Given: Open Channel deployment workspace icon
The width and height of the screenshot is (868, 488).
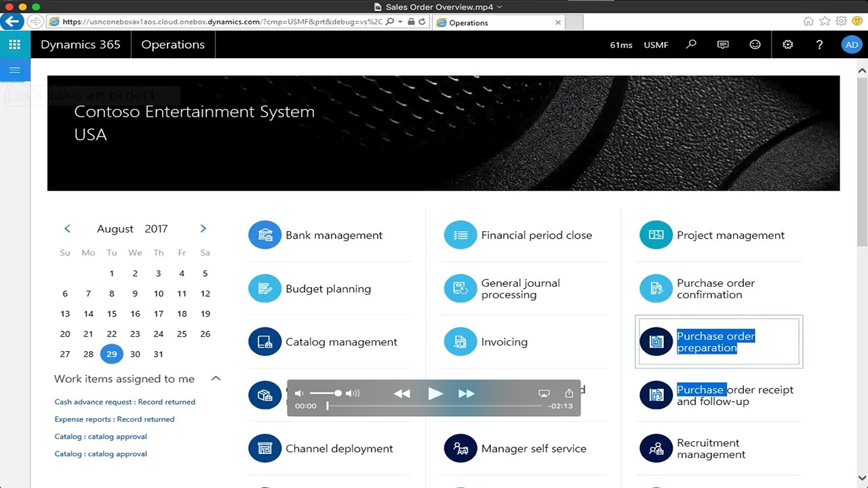Looking at the screenshot, I should (x=264, y=449).
